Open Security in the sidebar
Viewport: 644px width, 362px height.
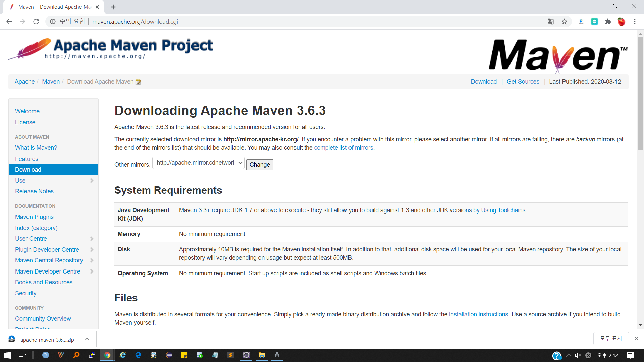25,293
